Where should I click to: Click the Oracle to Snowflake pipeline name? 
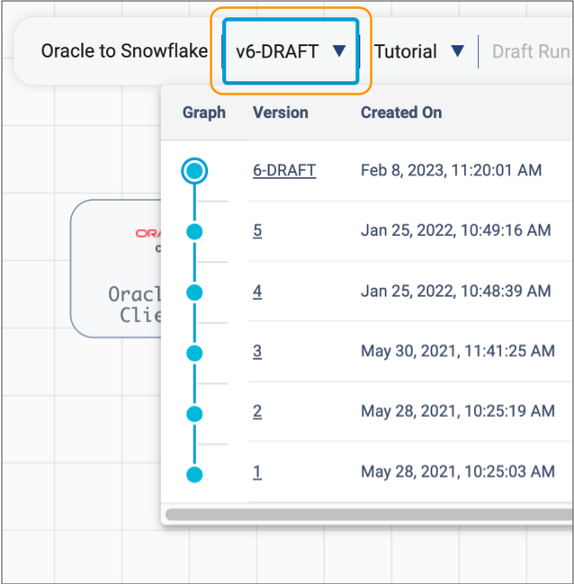(x=124, y=51)
